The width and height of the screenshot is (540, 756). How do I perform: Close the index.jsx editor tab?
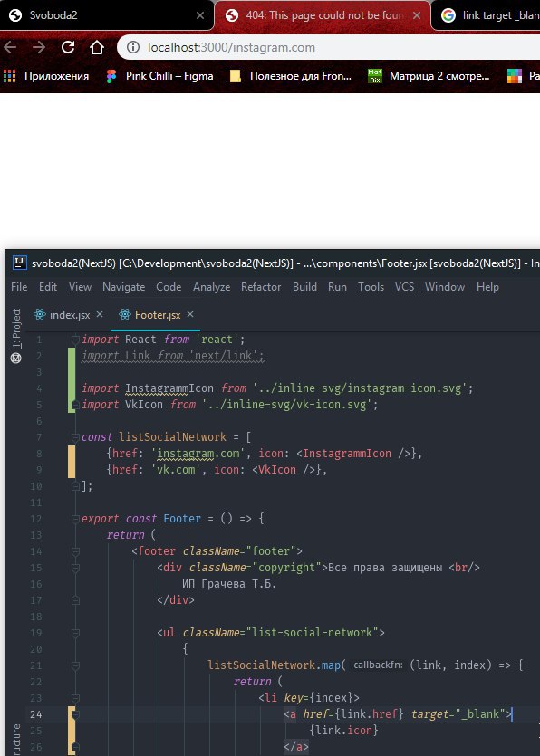pyautogui.click(x=100, y=314)
